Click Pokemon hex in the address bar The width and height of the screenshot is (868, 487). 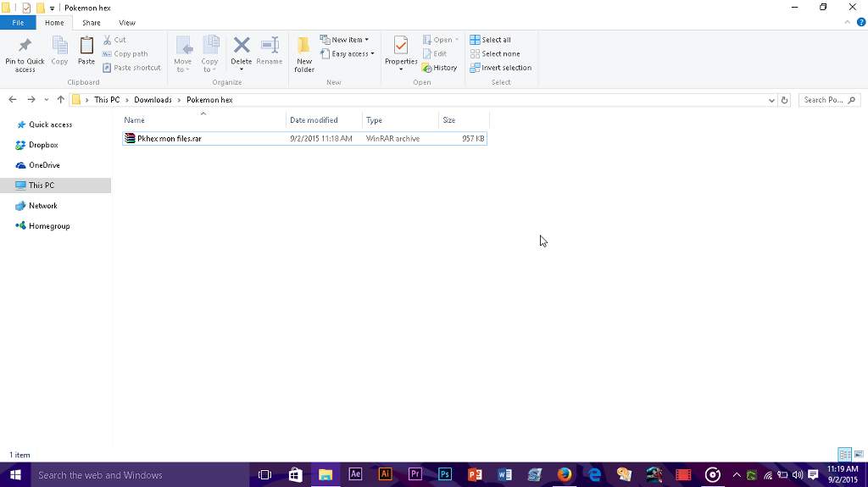coord(209,100)
